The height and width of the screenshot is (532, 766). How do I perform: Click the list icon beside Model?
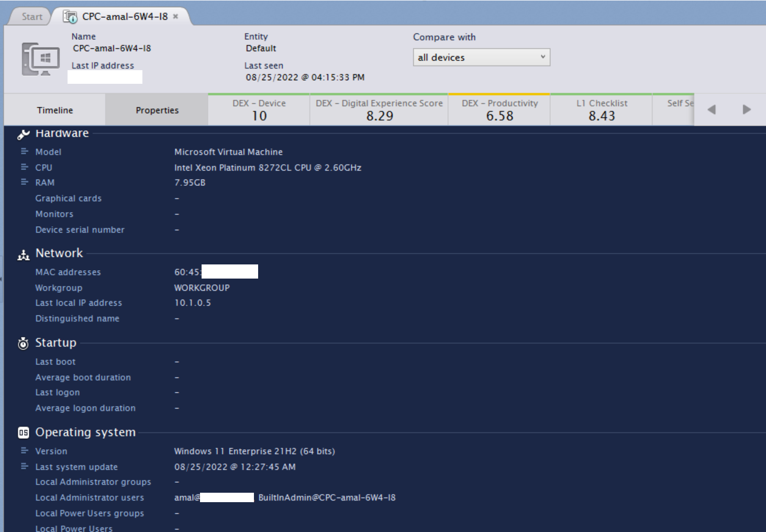pos(24,151)
